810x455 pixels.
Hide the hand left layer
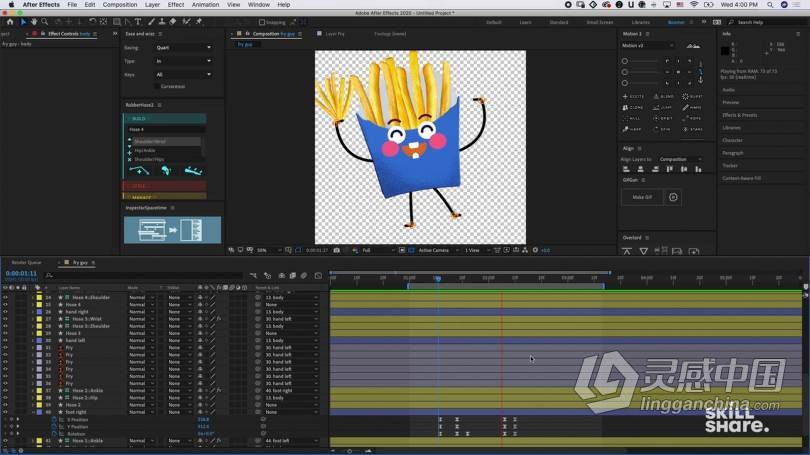(5, 341)
